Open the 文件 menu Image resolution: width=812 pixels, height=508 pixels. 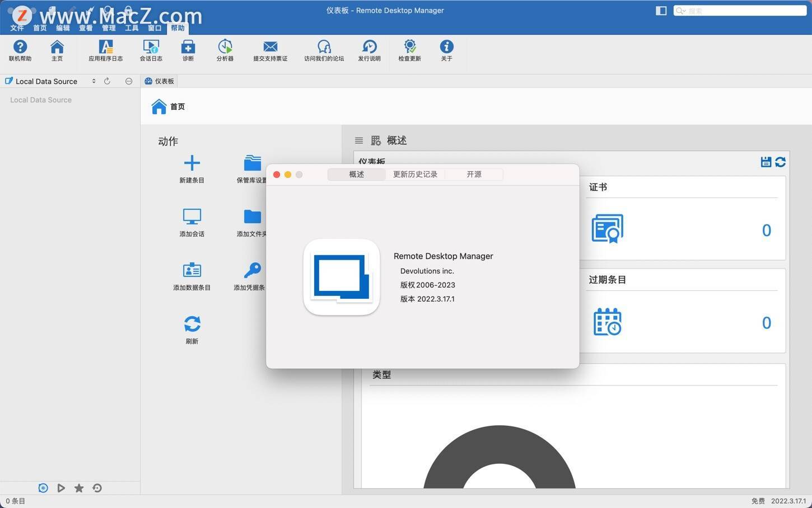tap(17, 28)
